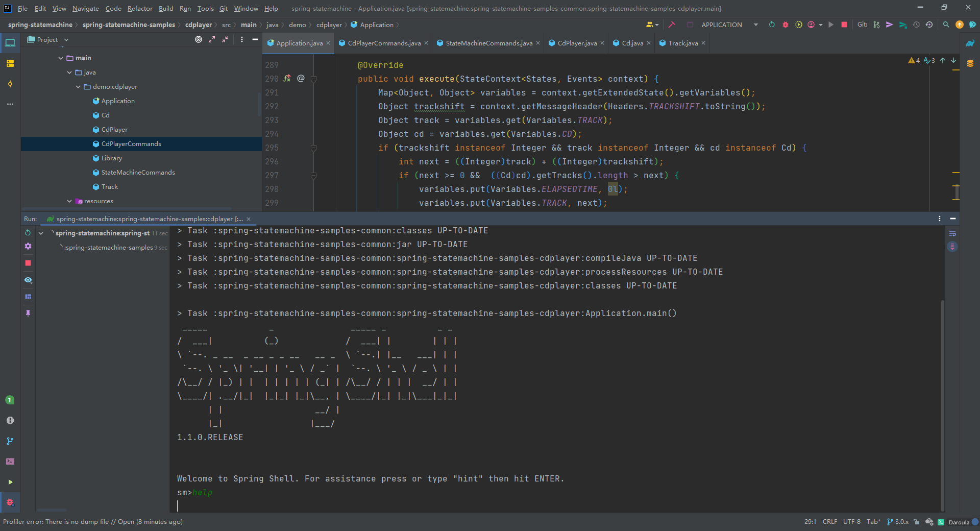The width and height of the screenshot is (980, 531).
Task: Switch to the CdPlayer.java editor tab
Action: coord(576,43)
